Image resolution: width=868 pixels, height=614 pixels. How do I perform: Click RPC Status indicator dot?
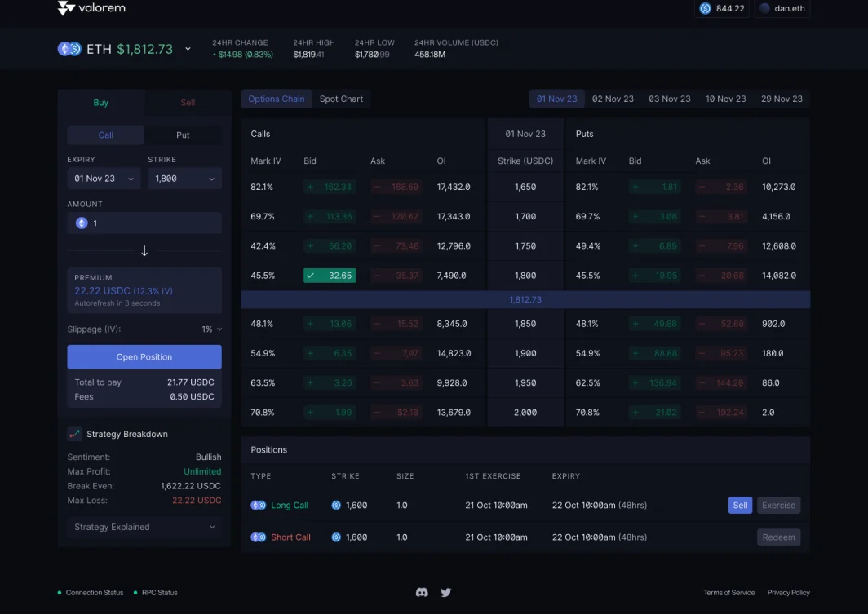click(x=135, y=593)
